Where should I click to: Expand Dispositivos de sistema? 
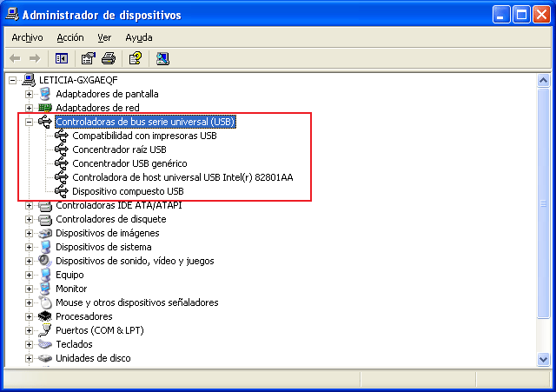(29, 247)
